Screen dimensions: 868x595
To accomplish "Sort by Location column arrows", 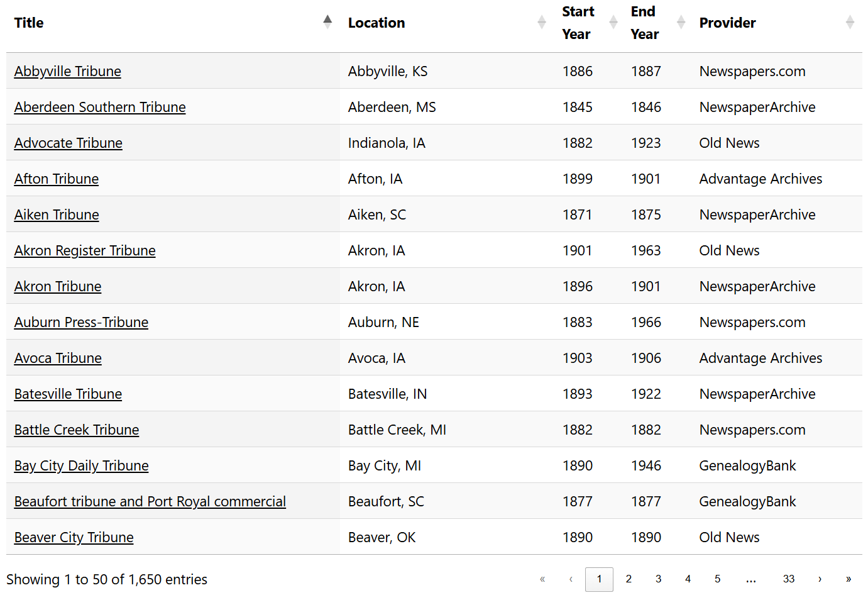I will tap(542, 23).
